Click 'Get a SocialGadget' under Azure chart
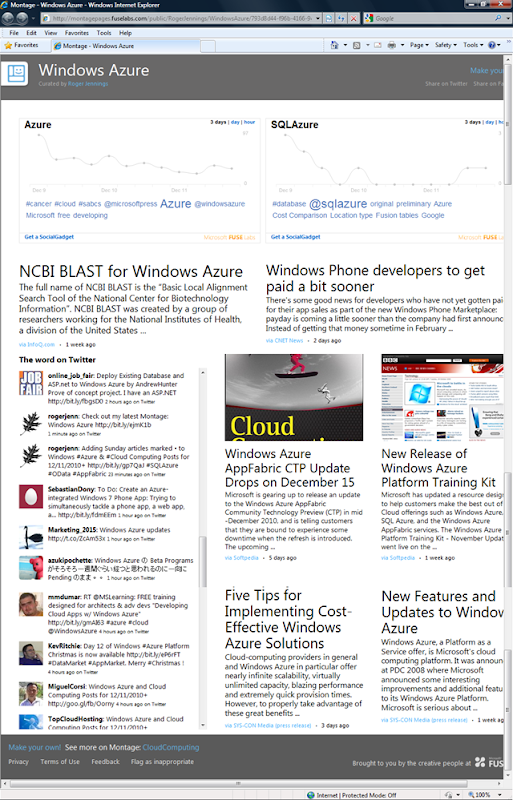 (x=49, y=237)
